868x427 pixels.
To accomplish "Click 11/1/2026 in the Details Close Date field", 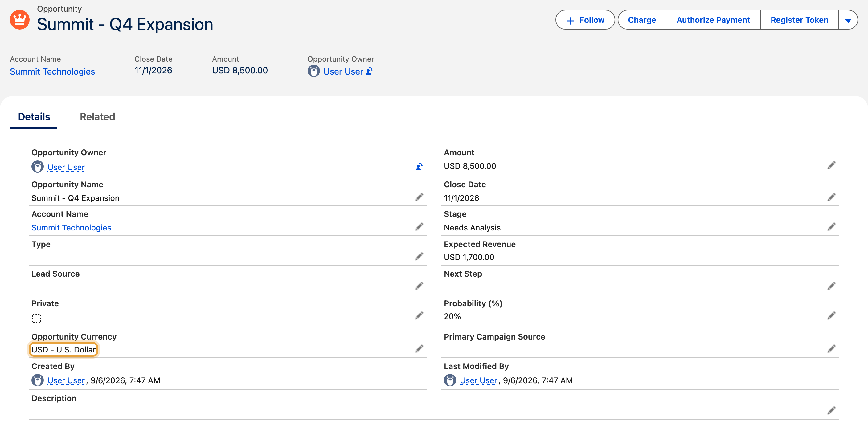I will tap(462, 198).
